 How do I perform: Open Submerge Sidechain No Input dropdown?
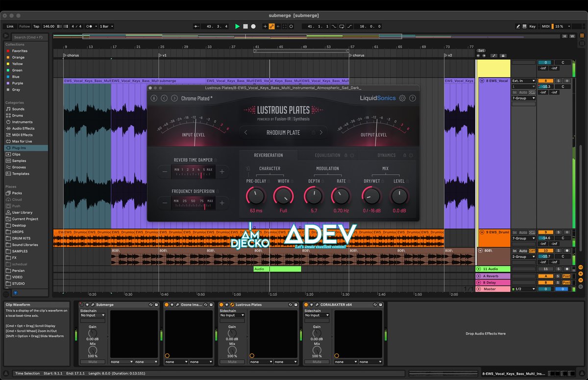[x=93, y=315]
